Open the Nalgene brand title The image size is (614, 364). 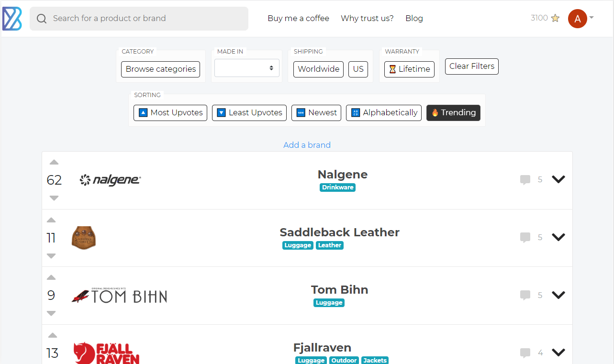pyautogui.click(x=343, y=175)
